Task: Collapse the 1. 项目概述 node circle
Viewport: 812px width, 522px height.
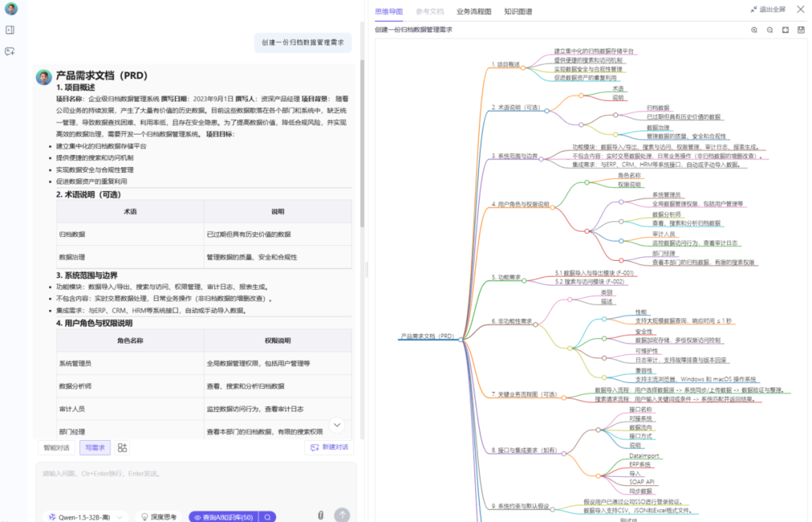Action: (x=523, y=68)
